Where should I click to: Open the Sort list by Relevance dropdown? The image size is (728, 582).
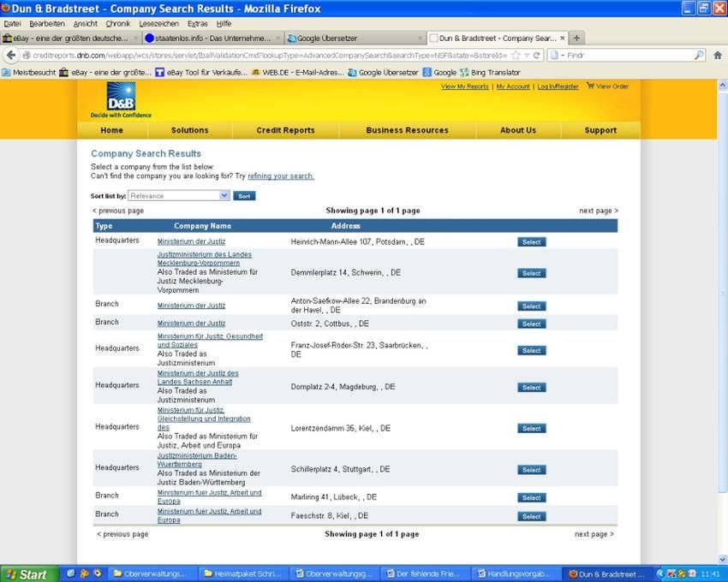coord(179,195)
